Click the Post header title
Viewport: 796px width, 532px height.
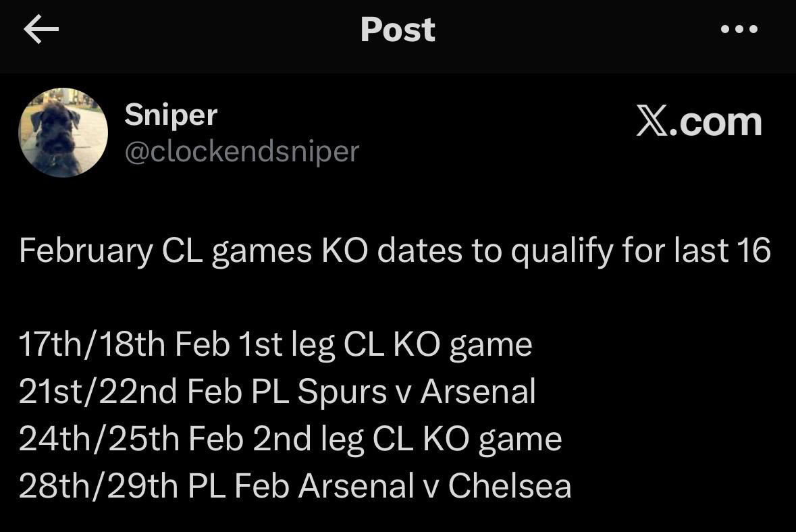coord(398,30)
